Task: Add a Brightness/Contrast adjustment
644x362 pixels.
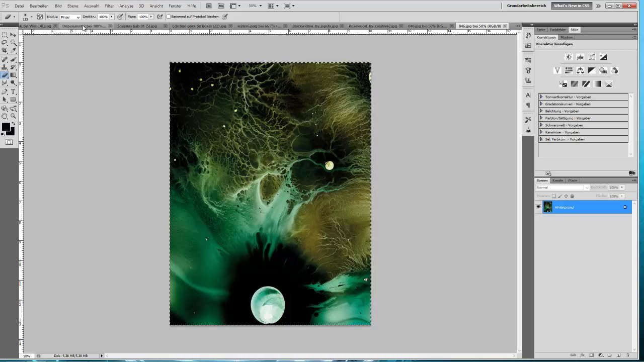Action: (x=569, y=57)
